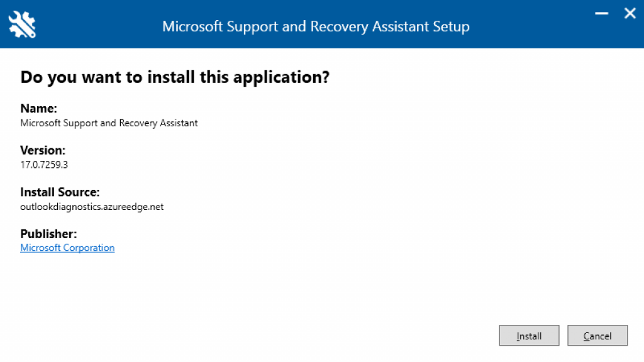The width and height of the screenshot is (644, 362).
Task: Click the Name: label
Action: click(38, 109)
